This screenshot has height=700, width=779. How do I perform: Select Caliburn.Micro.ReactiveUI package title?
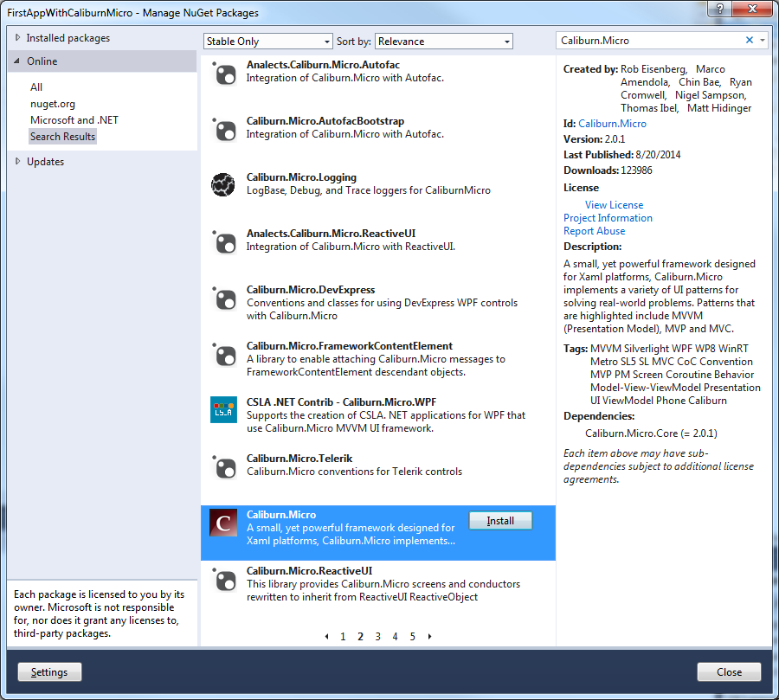pyautogui.click(x=309, y=570)
